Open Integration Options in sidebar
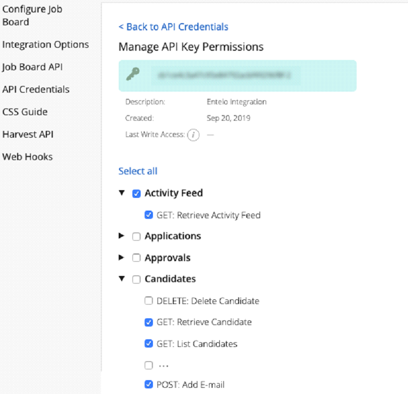This screenshot has height=394, width=408. click(x=46, y=44)
